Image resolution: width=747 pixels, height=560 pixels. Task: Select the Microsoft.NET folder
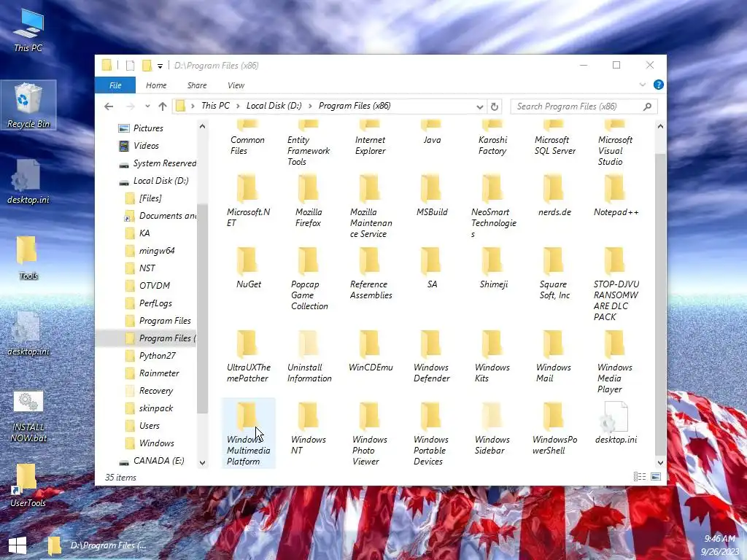(248, 201)
